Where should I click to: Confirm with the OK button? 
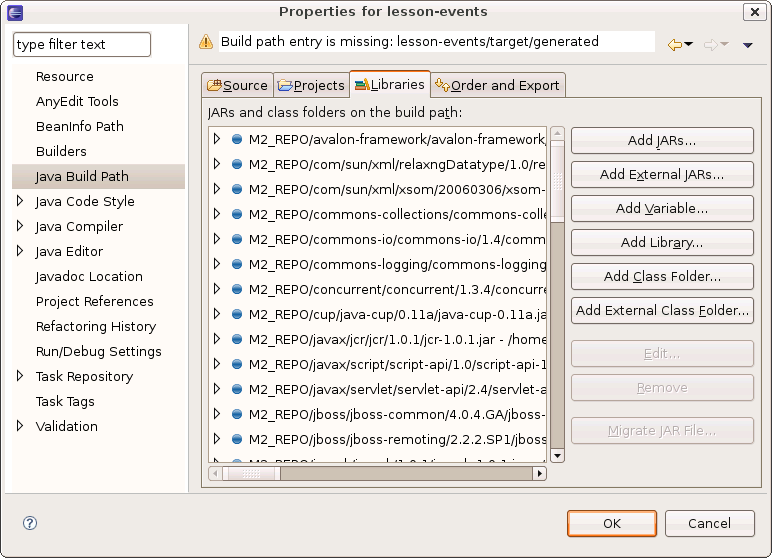pos(612,524)
